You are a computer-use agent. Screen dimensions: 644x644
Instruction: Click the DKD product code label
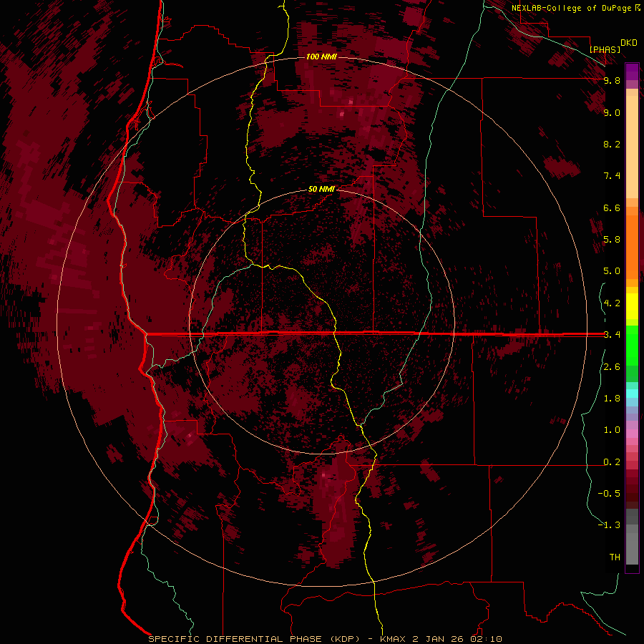click(x=629, y=43)
